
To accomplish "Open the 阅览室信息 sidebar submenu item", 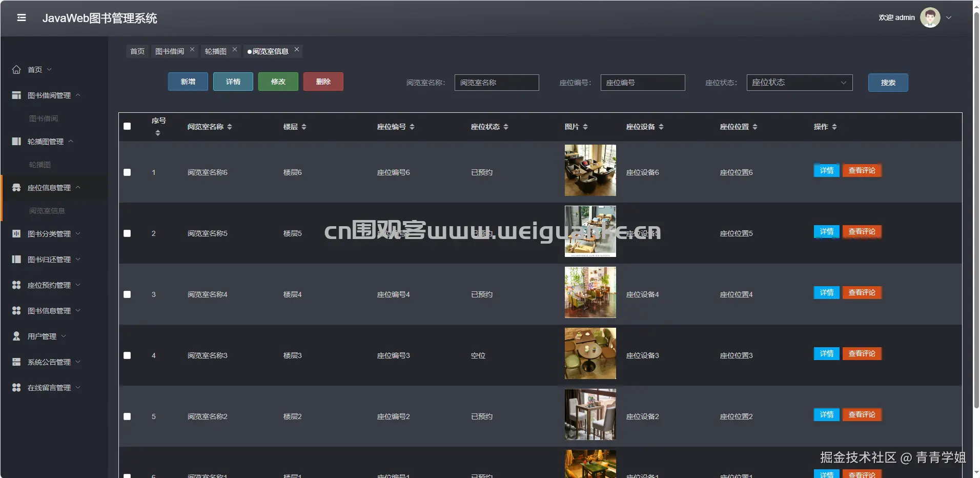I will [47, 211].
